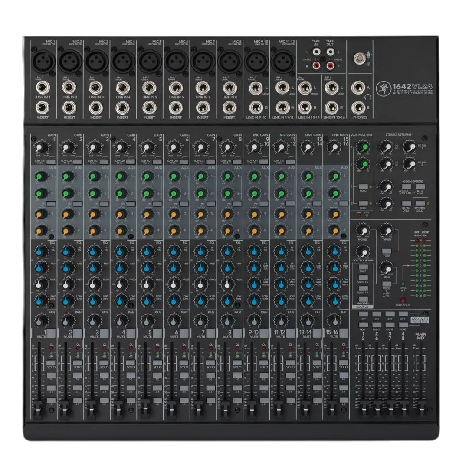Click the green AUX 1 knob on channel 7
Screen dimensions: 459x476
[x=200, y=177]
